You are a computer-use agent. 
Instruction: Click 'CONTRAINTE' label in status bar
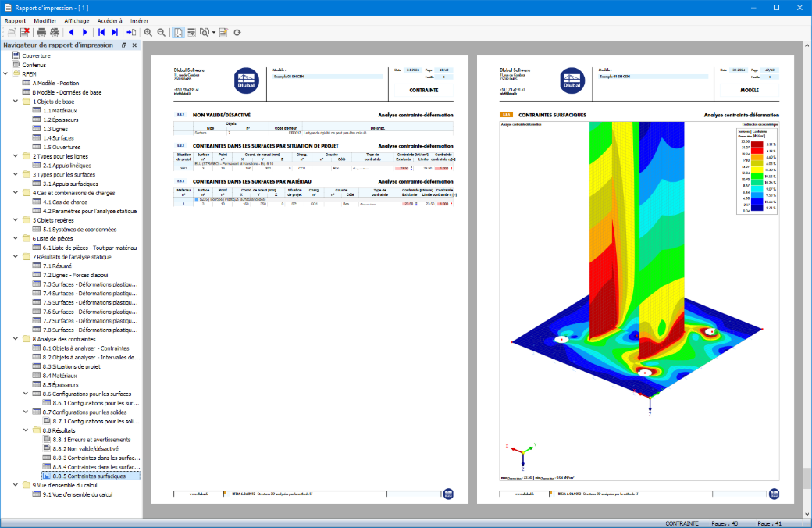coord(682,523)
